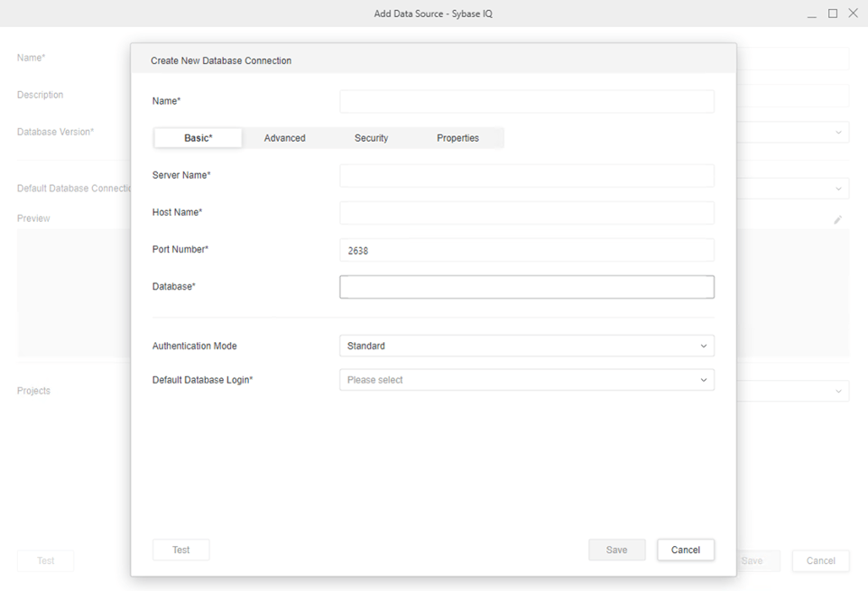The width and height of the screenshot is (868, 592).
Task: Click into the Host Name field
Action: [526, 213]
